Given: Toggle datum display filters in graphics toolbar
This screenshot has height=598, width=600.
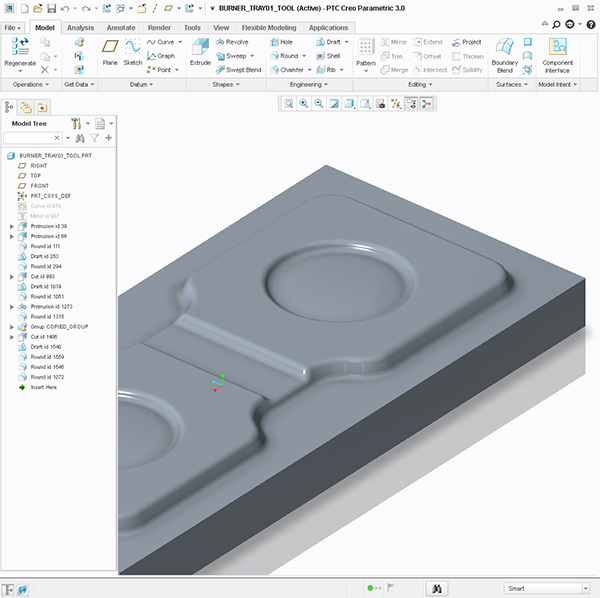Looking at the screenshot, I should coord(396,104).
